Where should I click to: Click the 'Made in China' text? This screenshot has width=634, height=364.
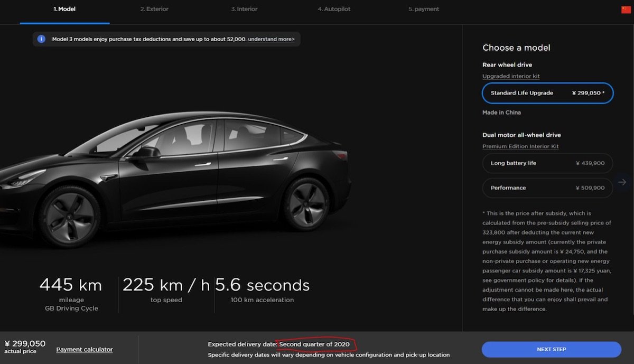[x=501, y=113]
